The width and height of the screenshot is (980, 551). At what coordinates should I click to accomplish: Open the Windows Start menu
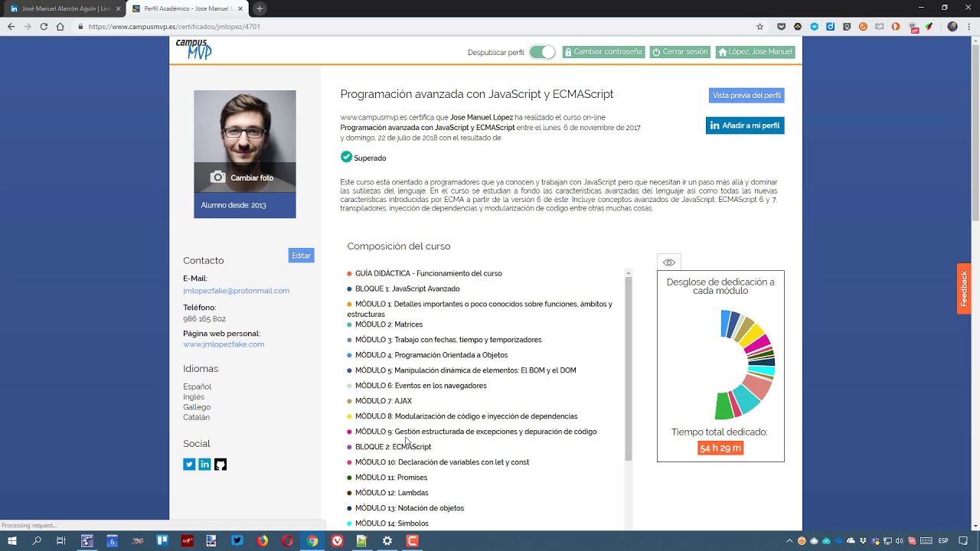(x=12, y=540)
